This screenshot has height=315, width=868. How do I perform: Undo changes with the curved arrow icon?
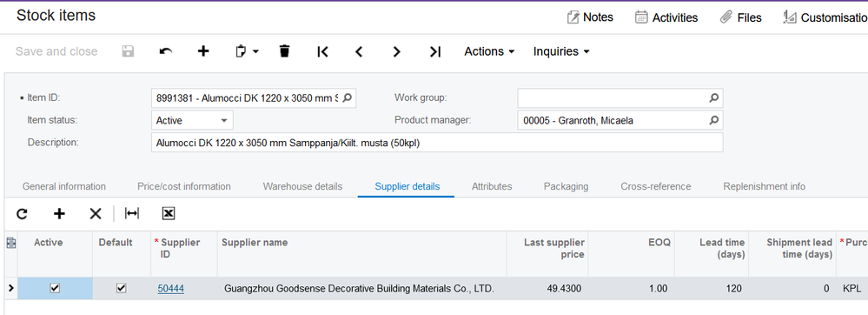165,51
